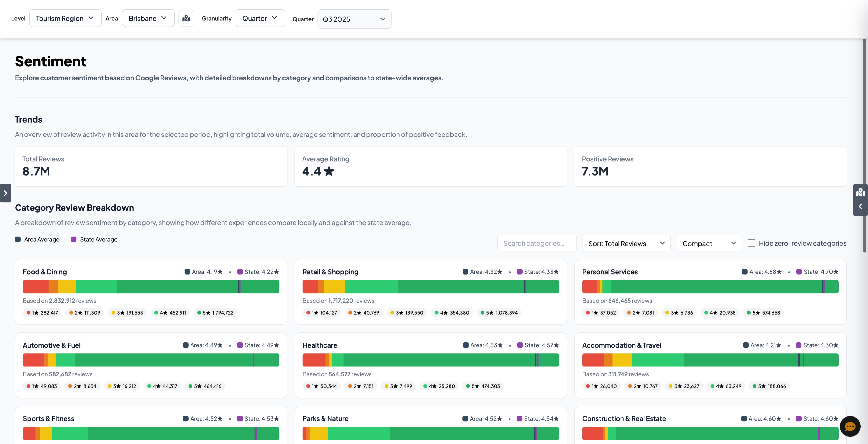Open Sort: Total Reviews dropdown

click(626, 243)
